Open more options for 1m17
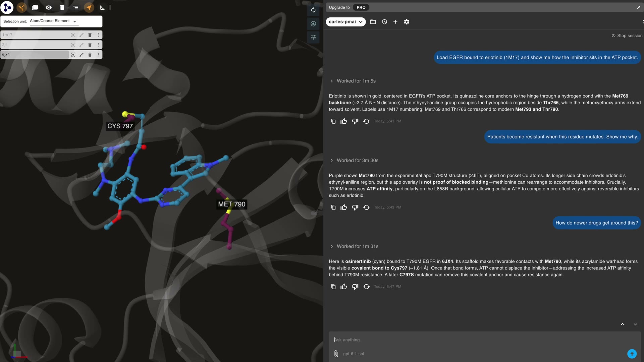The width and height of the screenshot is (644, 362). pos(98,35)
